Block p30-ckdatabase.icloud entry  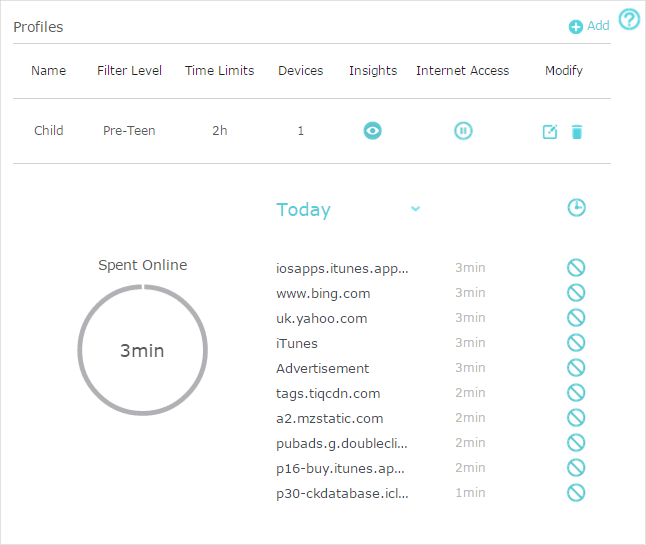(x=576, y=493)
